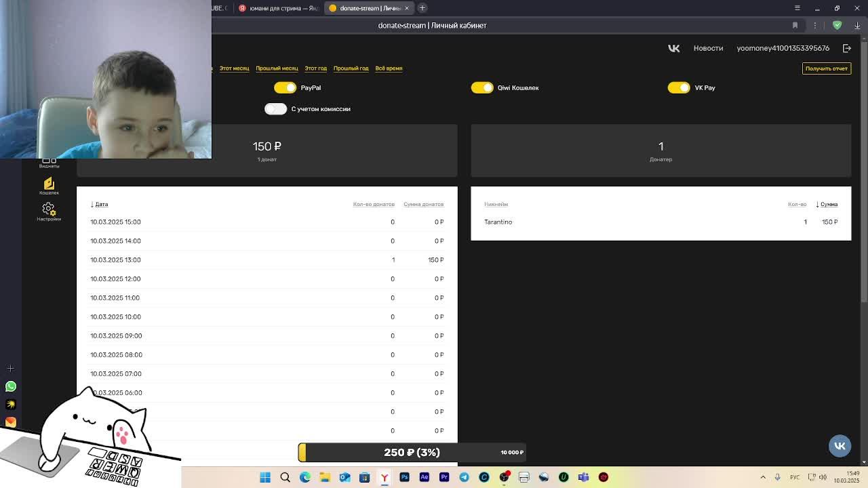Image resolution: width=868 pixels, height=488 pixels.
Task: Sort by Сумма донатов column header
Action: 423,204
